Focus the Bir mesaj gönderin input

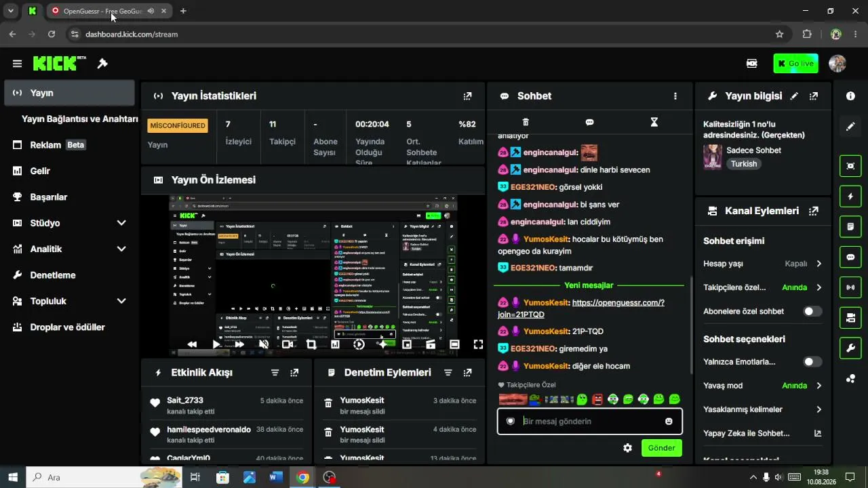point(590,422)
